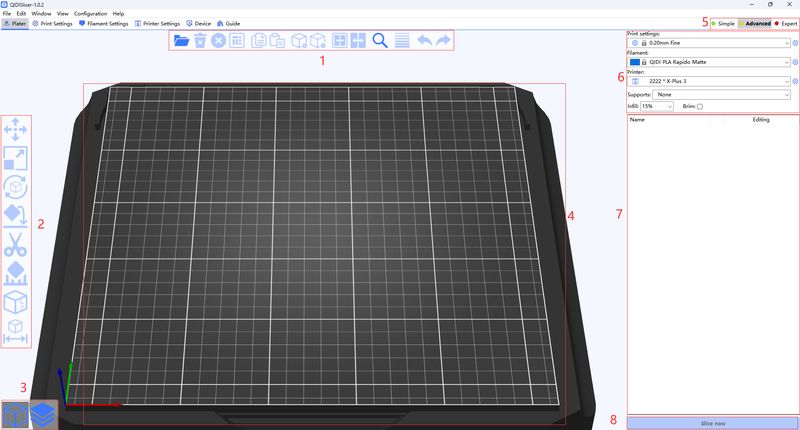Click the trash can delete icon
The height and width of the screenshot is (430, 800).
[x=200, y=41]
